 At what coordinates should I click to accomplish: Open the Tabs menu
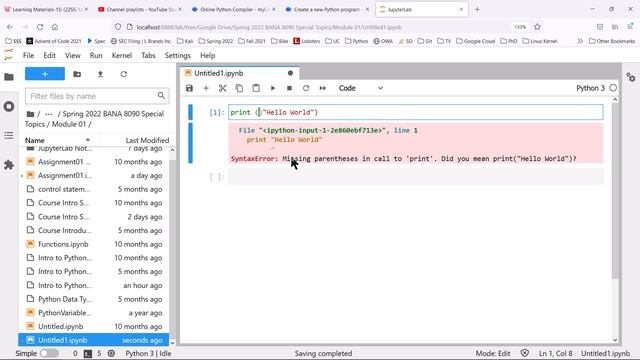pyautogui.click(x=148, y=56)
